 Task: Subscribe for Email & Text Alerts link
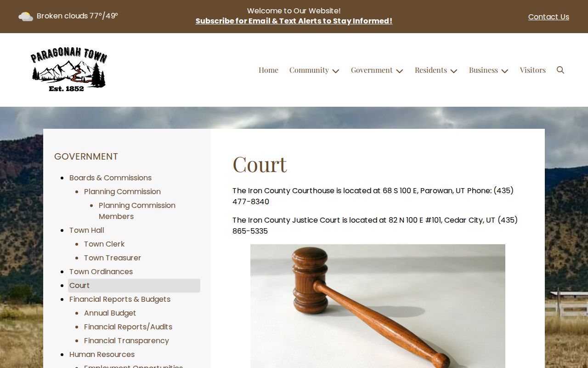point(294,21)
